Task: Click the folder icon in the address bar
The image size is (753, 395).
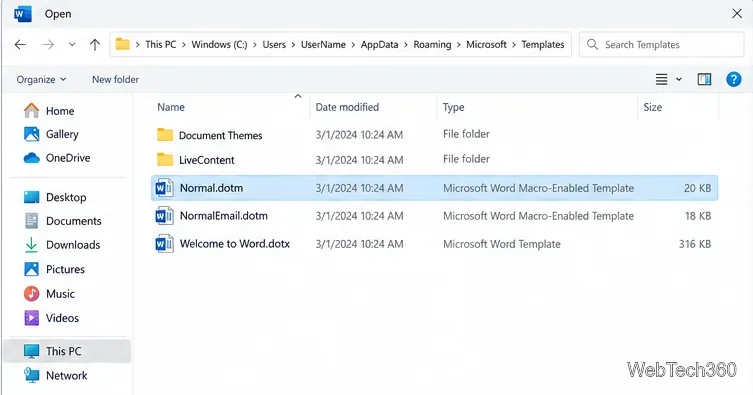Action: [122, 44]
